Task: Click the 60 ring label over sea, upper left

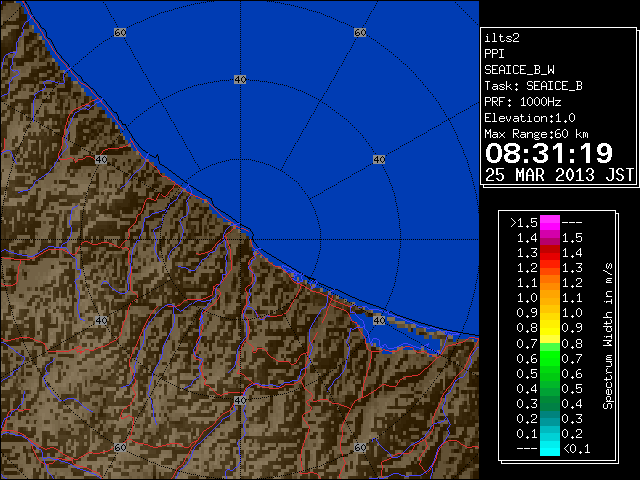Action: [x=120, y=33]
